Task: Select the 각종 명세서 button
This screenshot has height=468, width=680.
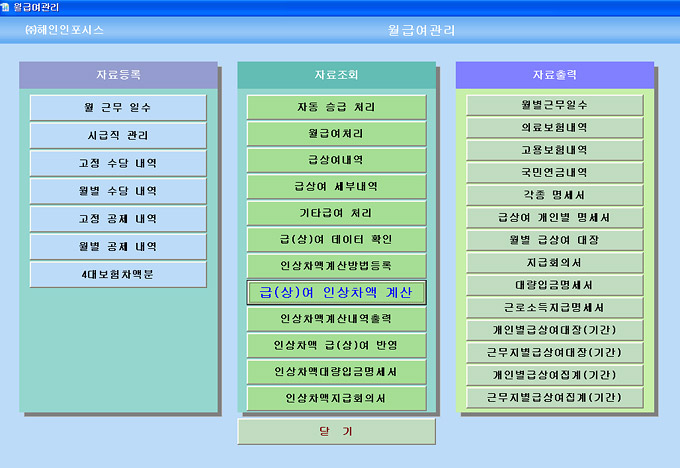Action: (x=555, y=195)
